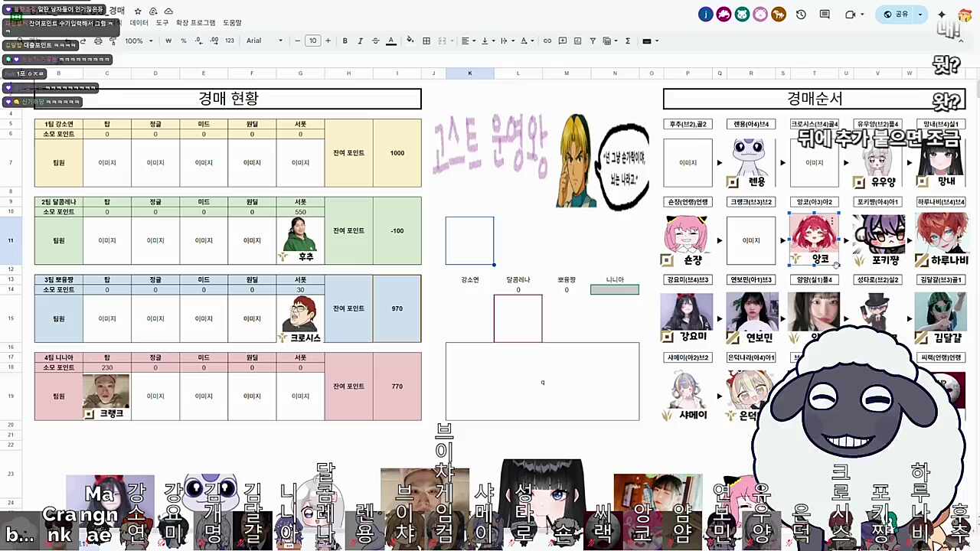Click the Google account avatar
Image resolution: width=980 pixels, height=551 pixels.
tap(965, 15)
